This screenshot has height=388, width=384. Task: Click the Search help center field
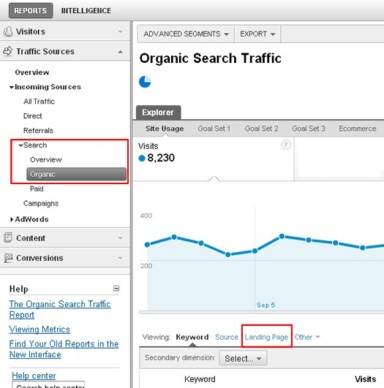(x=49, y=385)
